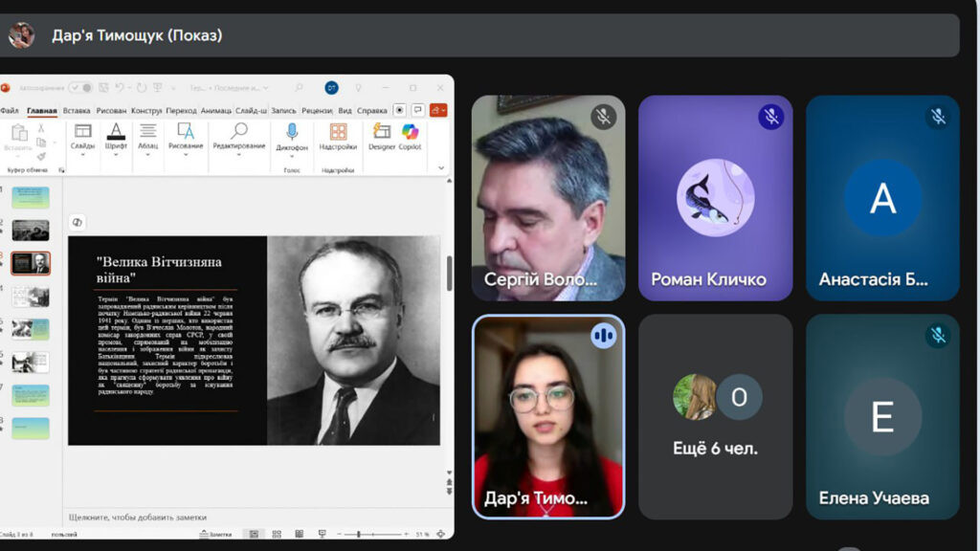Click the zoom in plus button
The image size is (980, 551).
click(406, 534)
